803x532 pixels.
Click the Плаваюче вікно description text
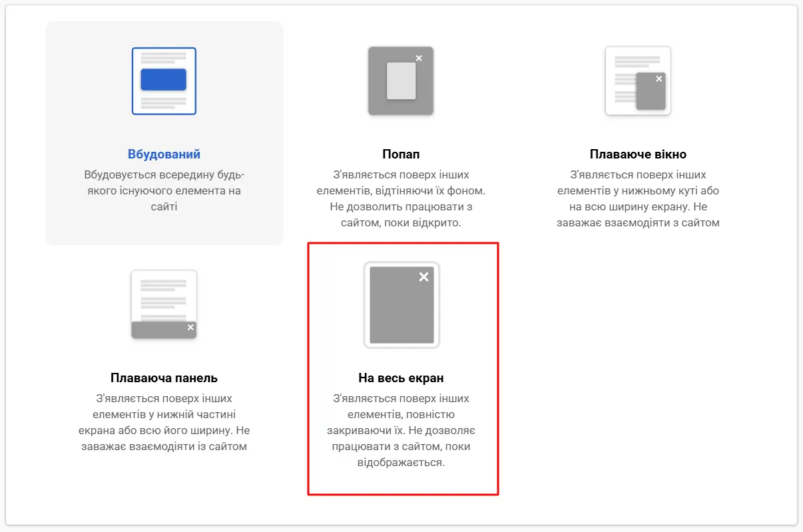tap(638, 198)
